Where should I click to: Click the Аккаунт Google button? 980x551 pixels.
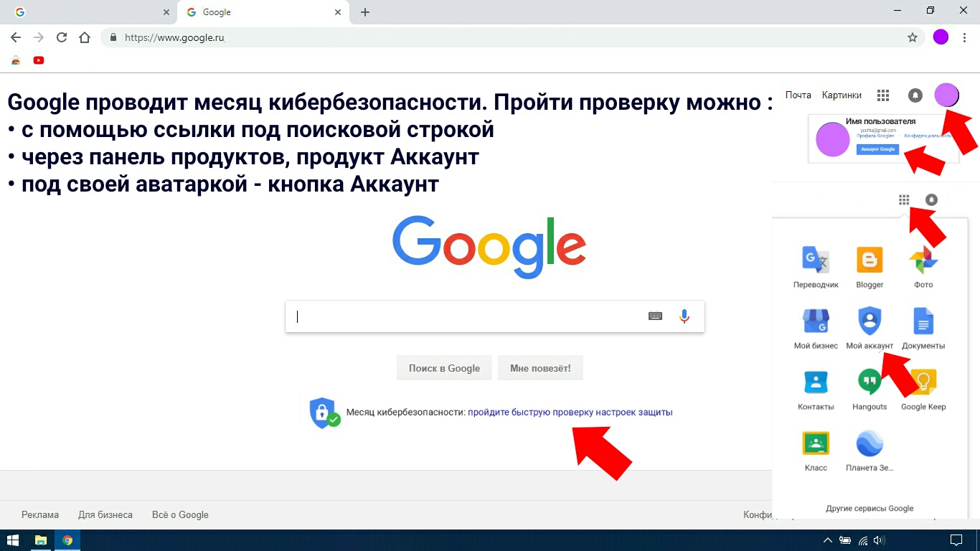(877, 149)
